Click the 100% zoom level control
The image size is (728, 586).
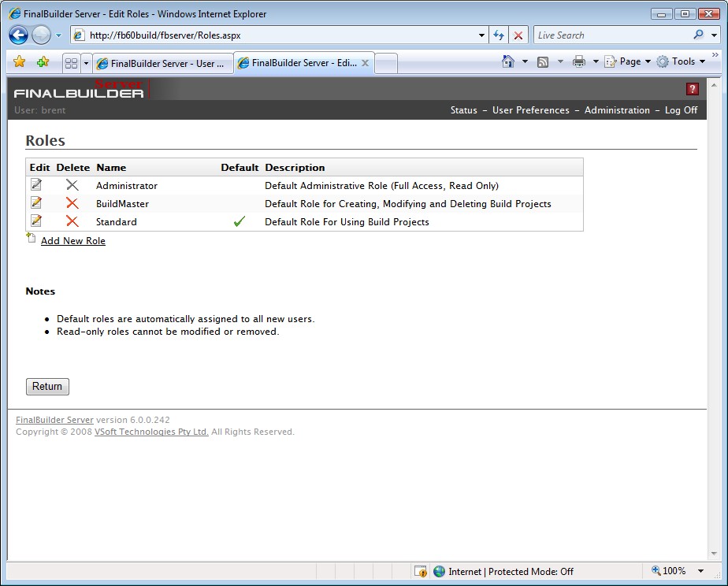(x=669, y=571)
